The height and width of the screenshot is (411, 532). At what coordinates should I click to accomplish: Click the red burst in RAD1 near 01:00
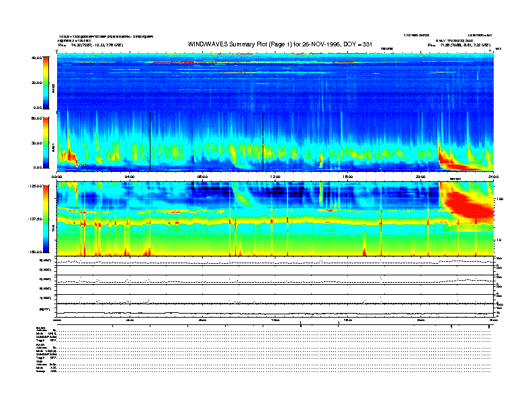(71, 156)
